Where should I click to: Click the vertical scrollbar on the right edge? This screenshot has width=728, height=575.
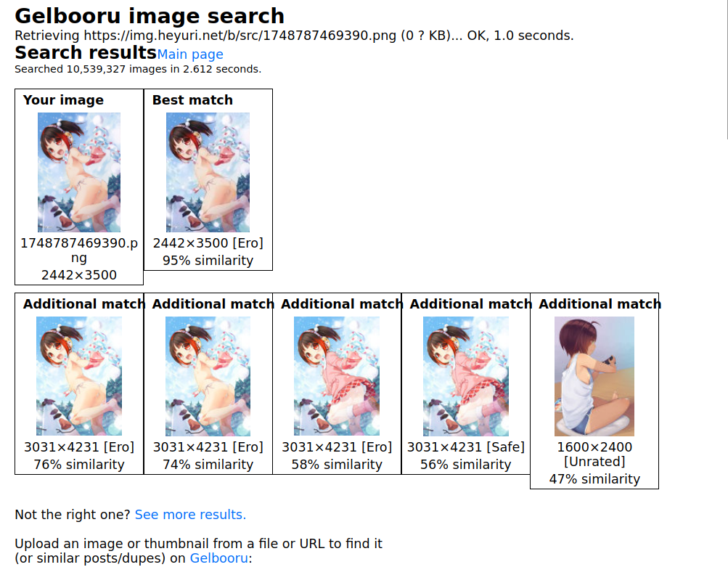tap(727, 70)
